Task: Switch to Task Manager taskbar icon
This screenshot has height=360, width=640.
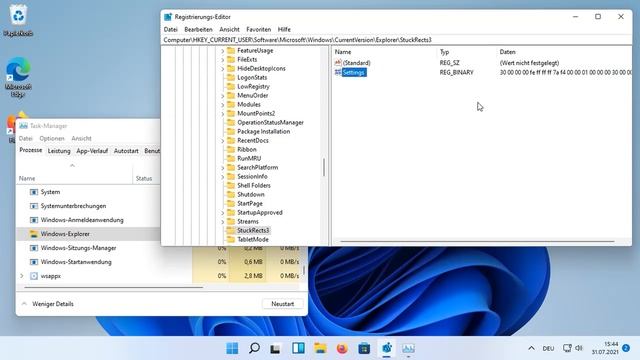Action: tap(408, 348)
